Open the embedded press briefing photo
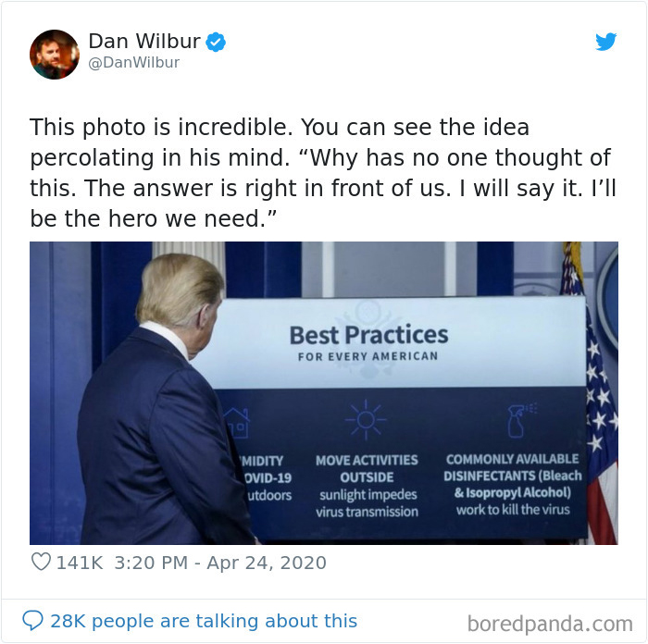Image resolution: width=648 pixels, height=644 pixels. point(324,393)
